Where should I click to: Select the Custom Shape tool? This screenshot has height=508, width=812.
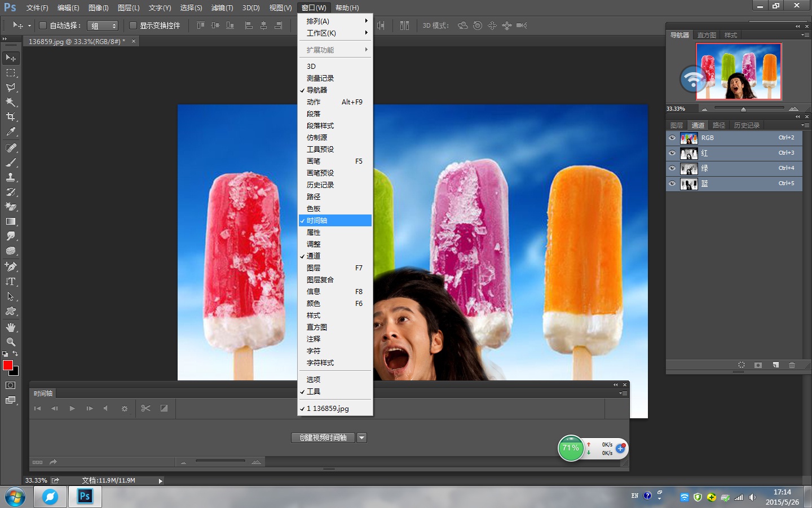pos(11,311)
